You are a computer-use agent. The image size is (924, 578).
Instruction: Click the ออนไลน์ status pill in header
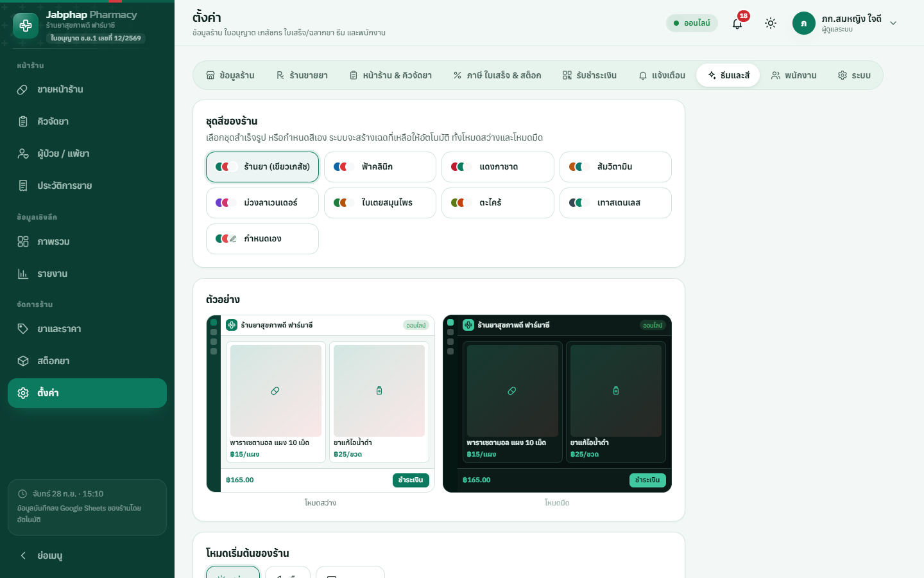coord(692,23)
